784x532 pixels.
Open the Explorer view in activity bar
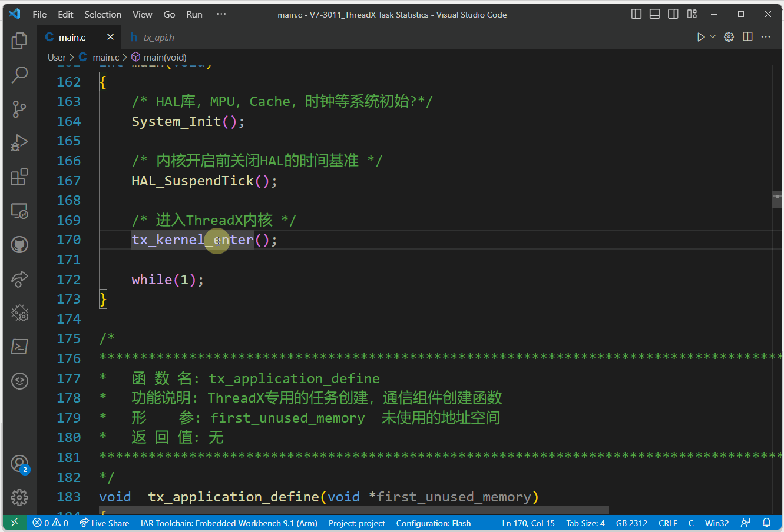click(x=19, y=41)
